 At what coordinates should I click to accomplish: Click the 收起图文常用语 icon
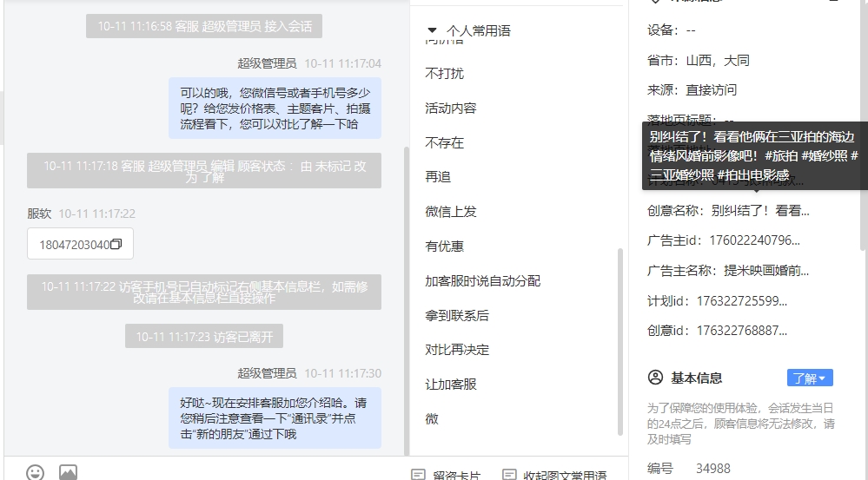(509, 475)
